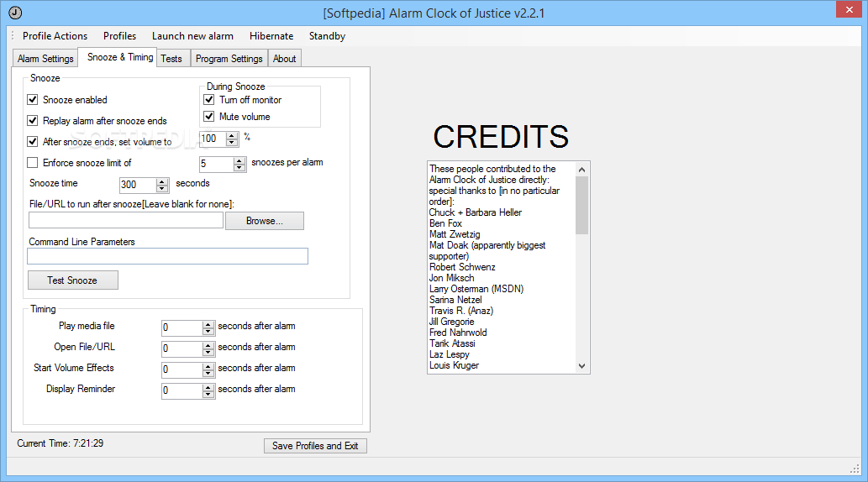Click Larry Osterman (MSDN) in credits
Screen dimensions: 868x482
[476, 289]
